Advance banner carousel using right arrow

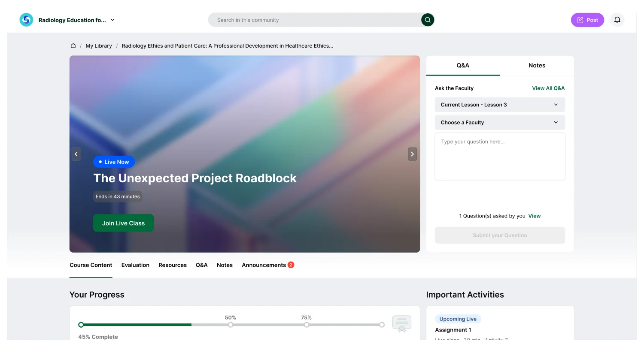(x=412, y=154)
